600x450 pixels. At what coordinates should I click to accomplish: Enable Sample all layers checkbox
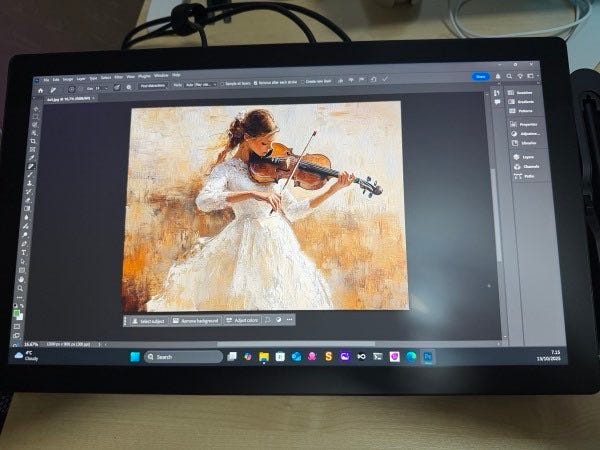[x=222, y=84]
